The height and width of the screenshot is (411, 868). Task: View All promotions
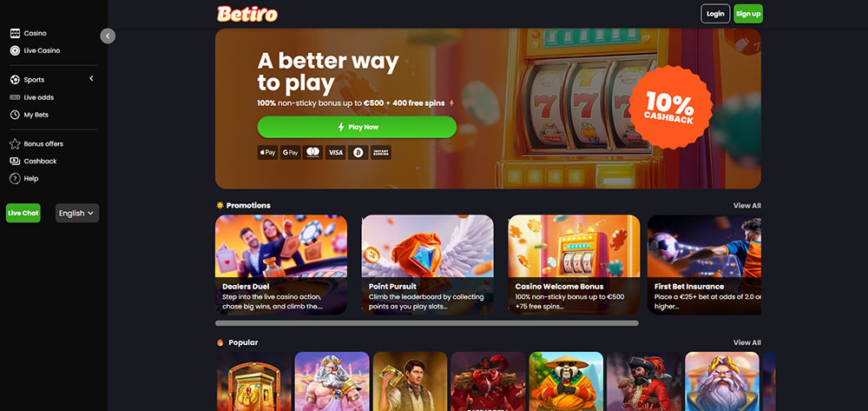click(746, 205)
